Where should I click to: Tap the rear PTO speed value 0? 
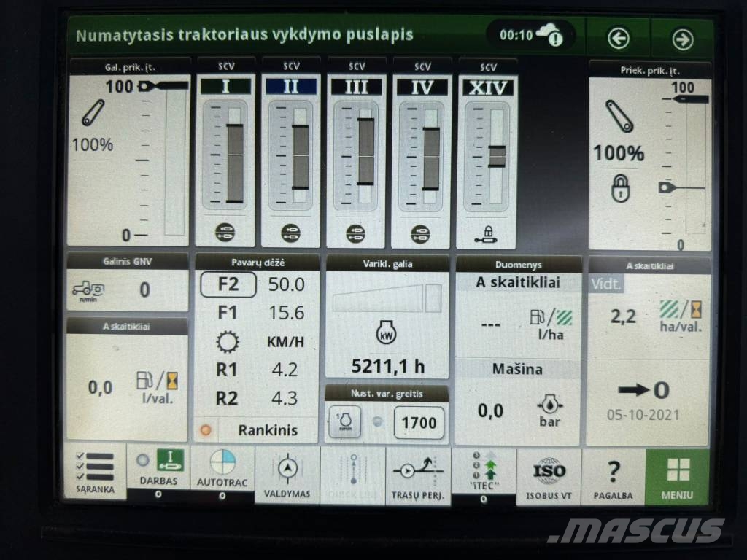(x=144, y=290)
